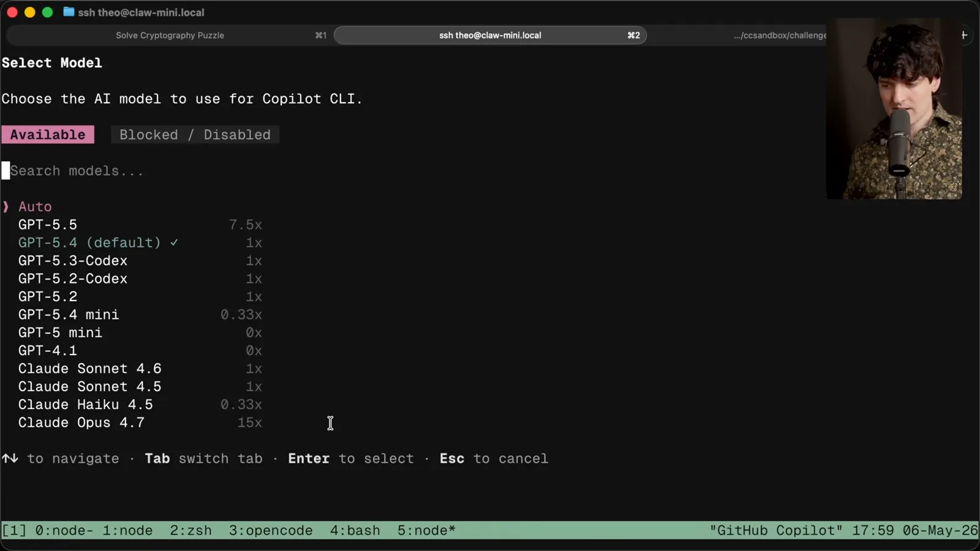Click the checkmark next to GPT-5.4 default

tap(175, 243)
